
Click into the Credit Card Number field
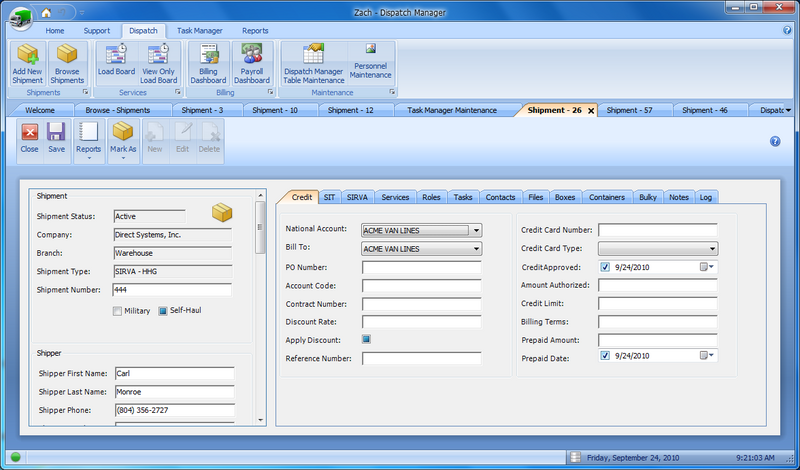pyautogui.click(x=658, y=230)
